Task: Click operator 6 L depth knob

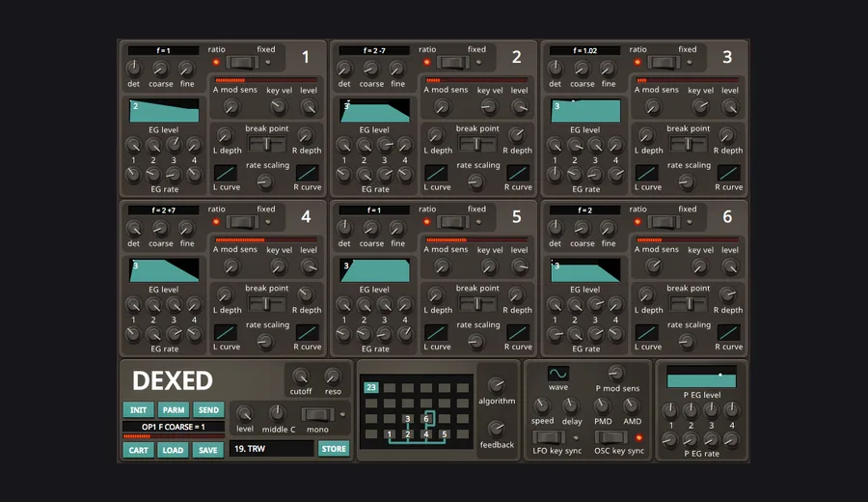Action: click(x=646, y=294)
